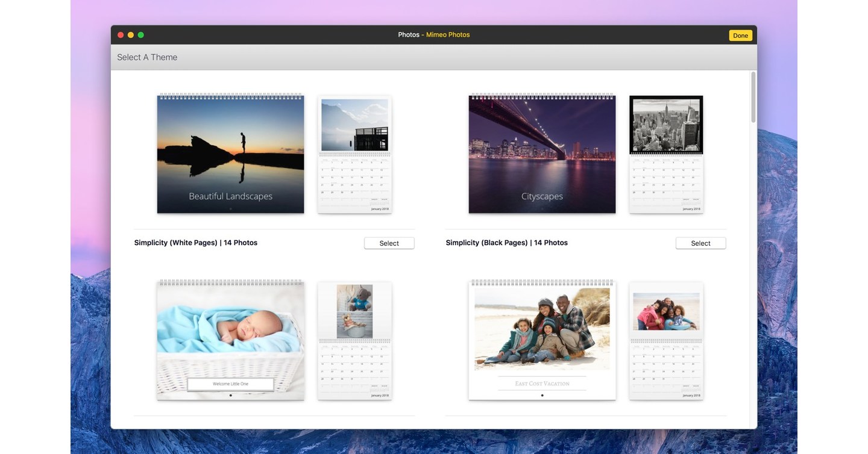Select the Simplicity (White Pages) theme
868x454 pixels.
point(389,241)
